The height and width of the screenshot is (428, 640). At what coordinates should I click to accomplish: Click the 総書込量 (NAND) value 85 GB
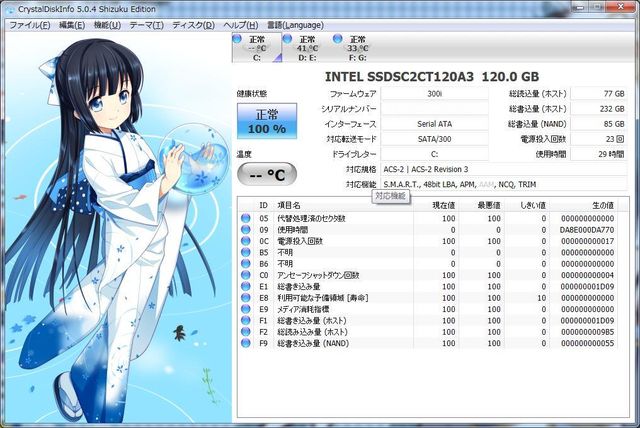coord(599,124)
